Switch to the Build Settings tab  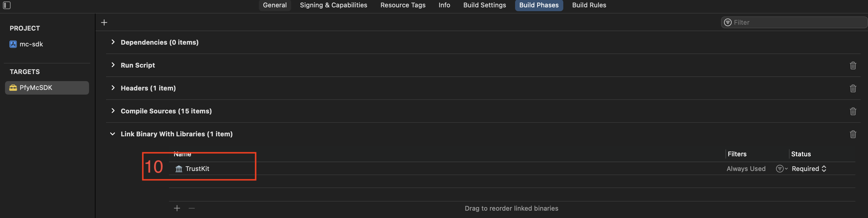484,5
